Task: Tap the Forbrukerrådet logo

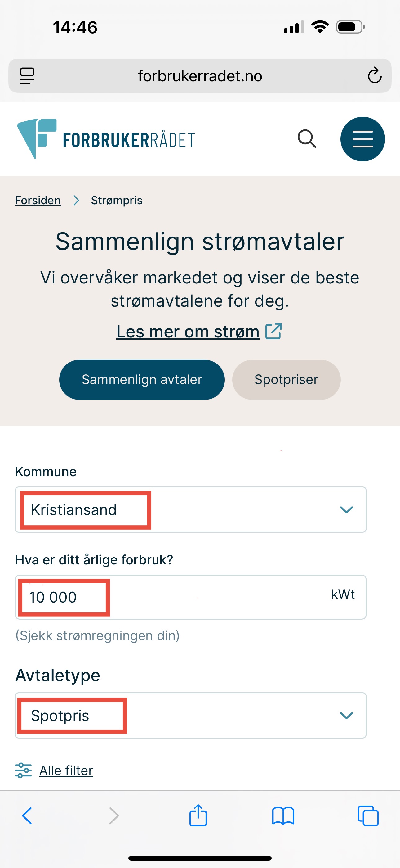Action: pos(106,139)
